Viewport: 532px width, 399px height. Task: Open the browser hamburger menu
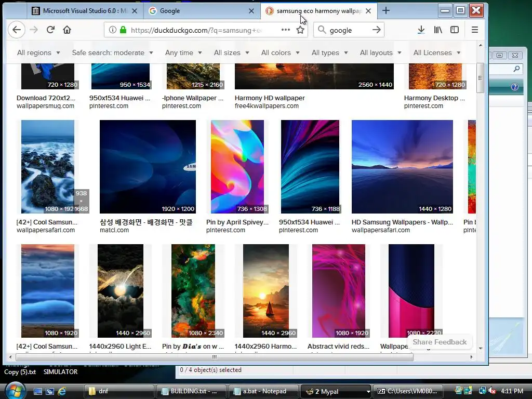pyautogui.click(x=475, y=30)
